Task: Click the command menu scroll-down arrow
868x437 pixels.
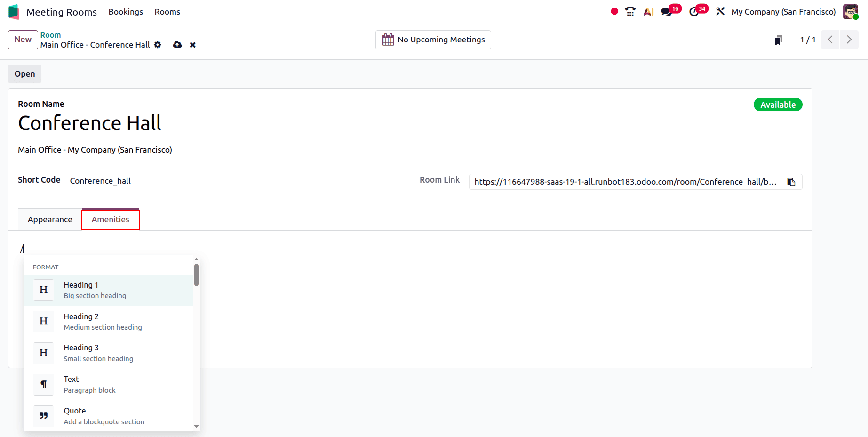Action: (x=196, y=427)
